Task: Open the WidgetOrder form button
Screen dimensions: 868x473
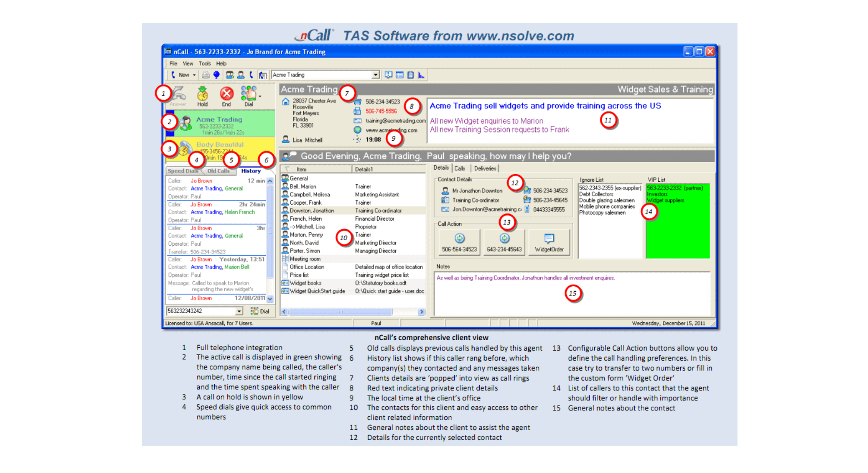Action: click(549, 242)
